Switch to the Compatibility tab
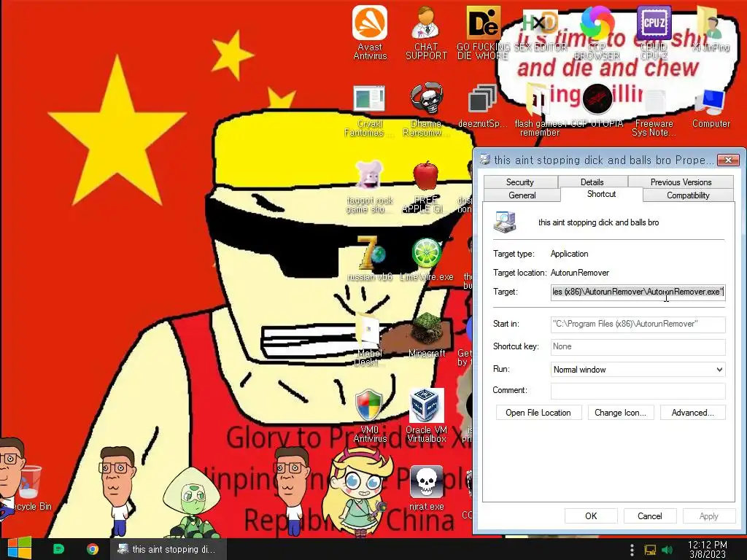This screenshot has width=747, height=560. pyautogui.click(x=688, y=195)
